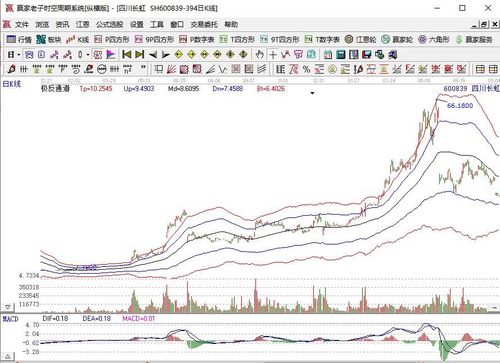Viewport: 500px width, 363px height.
Task: Click the 极反通道 indicator label
Action: 55,88
